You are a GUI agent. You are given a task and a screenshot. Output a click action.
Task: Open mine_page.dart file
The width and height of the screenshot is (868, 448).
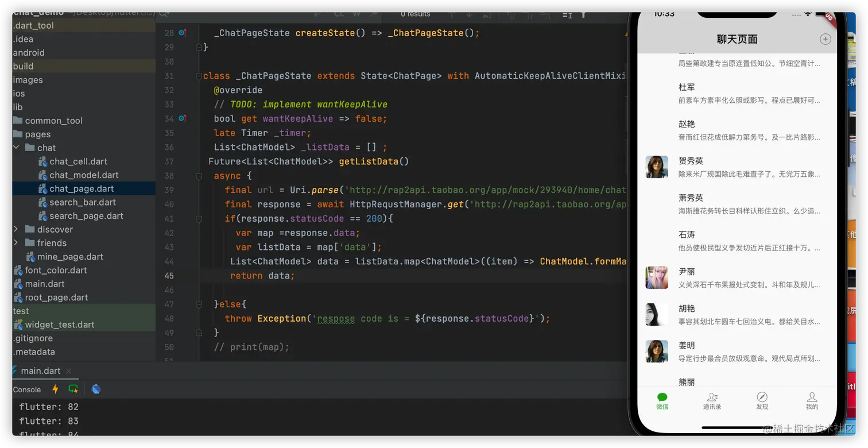70,257
